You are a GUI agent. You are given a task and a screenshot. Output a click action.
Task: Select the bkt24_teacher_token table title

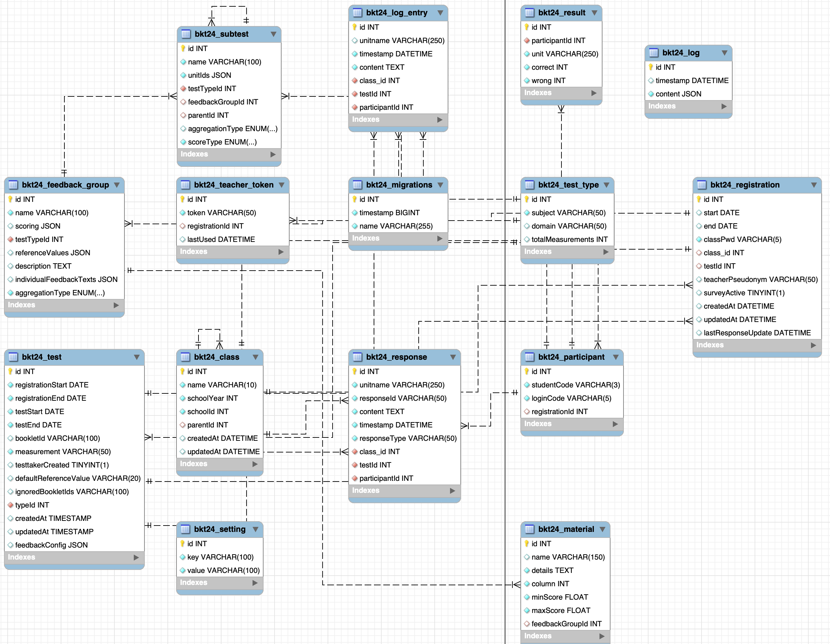234,185
